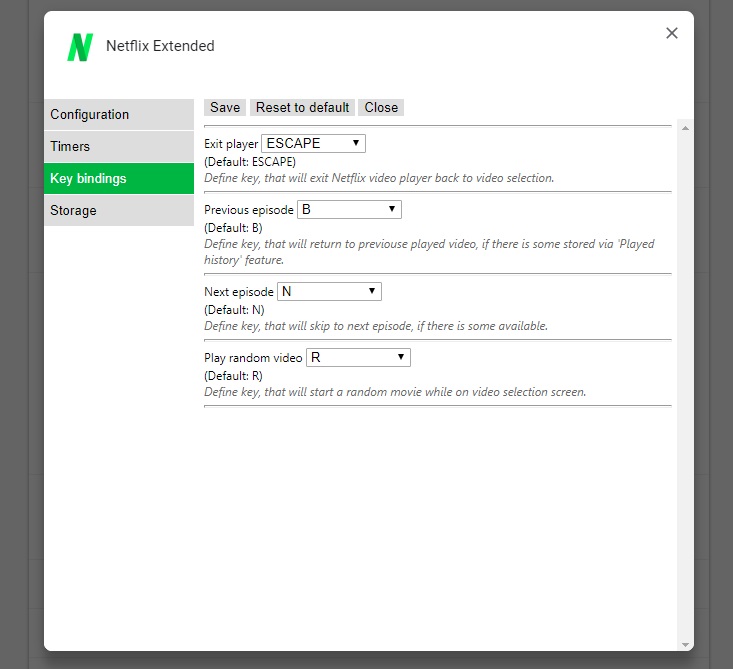Click the description about exiting Netflix video player
733x669 pixels.
[x=379, y=178]
